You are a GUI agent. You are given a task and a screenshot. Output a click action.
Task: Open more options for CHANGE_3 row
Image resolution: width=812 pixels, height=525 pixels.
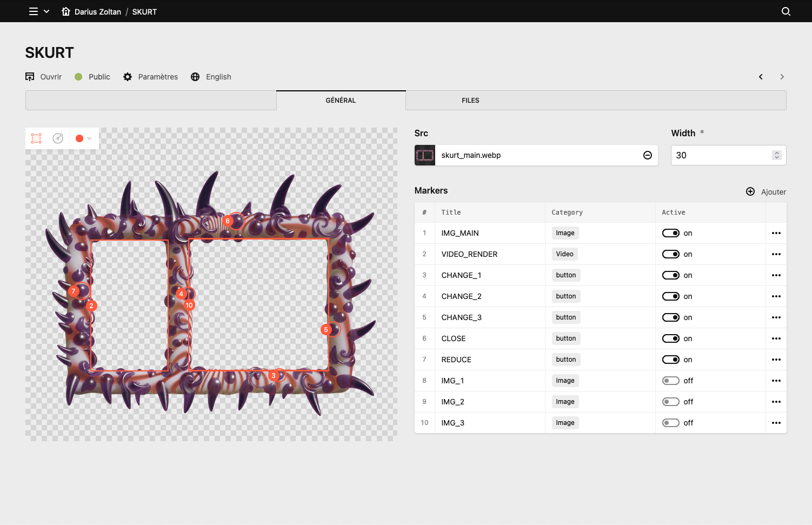[x=776, y=317]
